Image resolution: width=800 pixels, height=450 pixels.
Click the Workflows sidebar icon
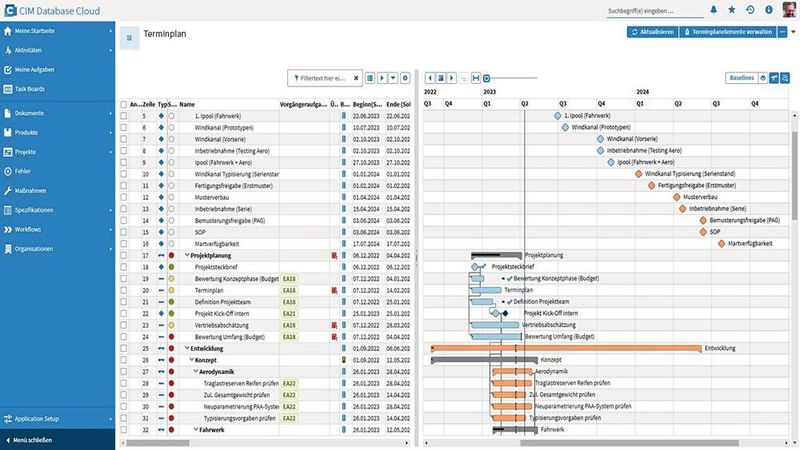tap(8, 230)
